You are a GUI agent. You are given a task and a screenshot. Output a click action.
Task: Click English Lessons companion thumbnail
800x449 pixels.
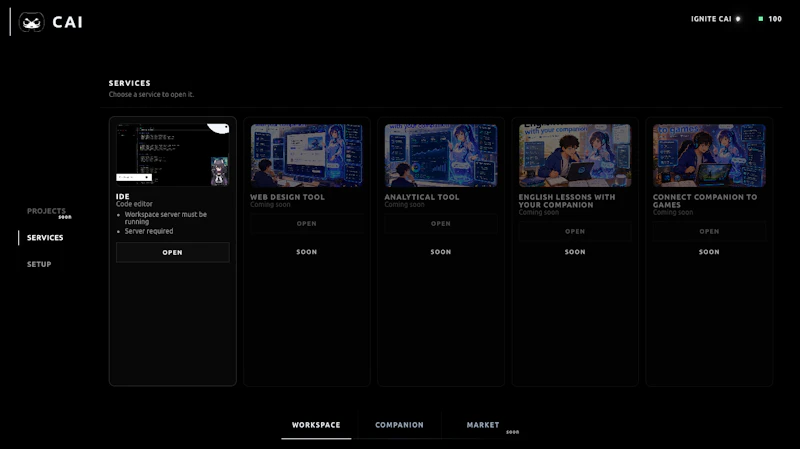575,155
